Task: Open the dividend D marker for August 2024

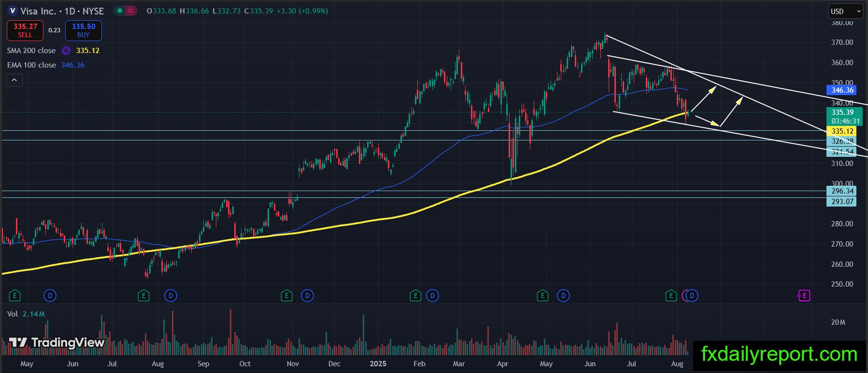Action: click(x=171, y=295)
